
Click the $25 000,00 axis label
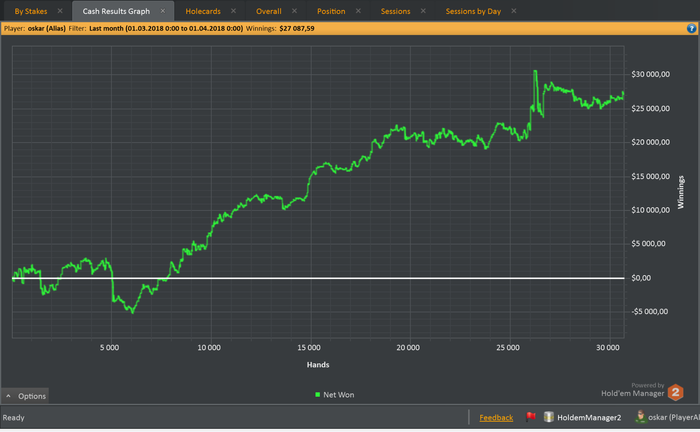(650, 108)
